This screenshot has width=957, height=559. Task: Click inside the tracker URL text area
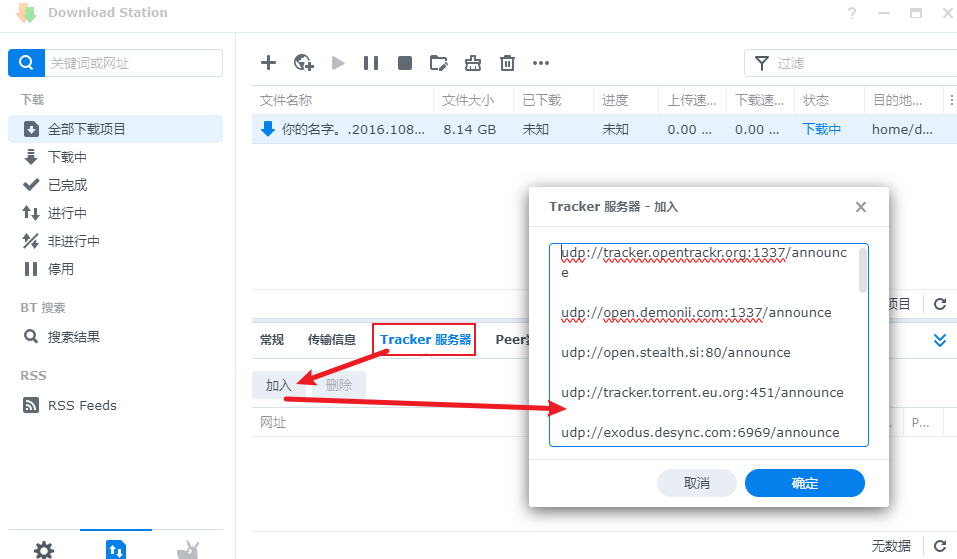pyautogui.click(x=709, y=345)
